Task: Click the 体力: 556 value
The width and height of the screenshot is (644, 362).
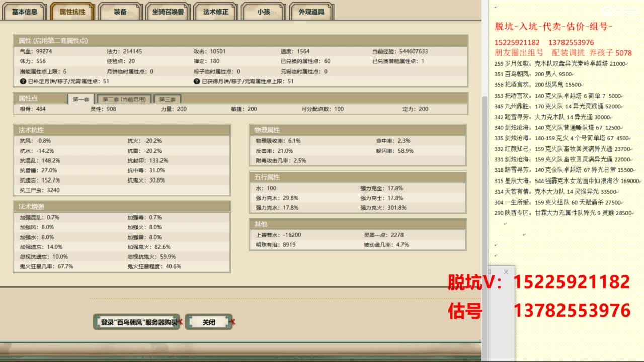Action: 32,61
